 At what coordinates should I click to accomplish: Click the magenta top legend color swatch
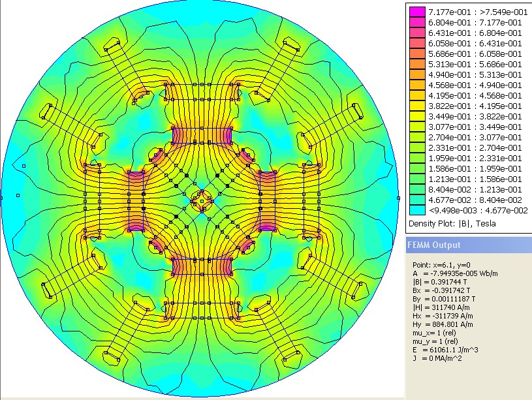417,12
